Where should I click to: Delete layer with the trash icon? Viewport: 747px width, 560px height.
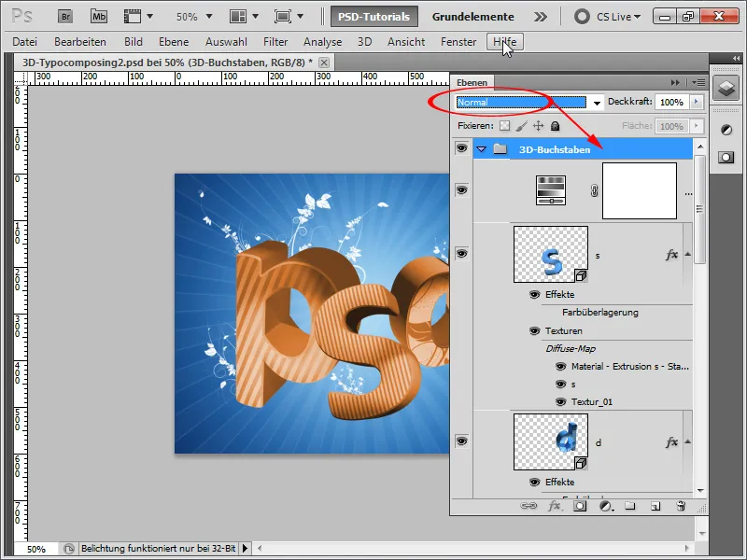pos(682,506)
